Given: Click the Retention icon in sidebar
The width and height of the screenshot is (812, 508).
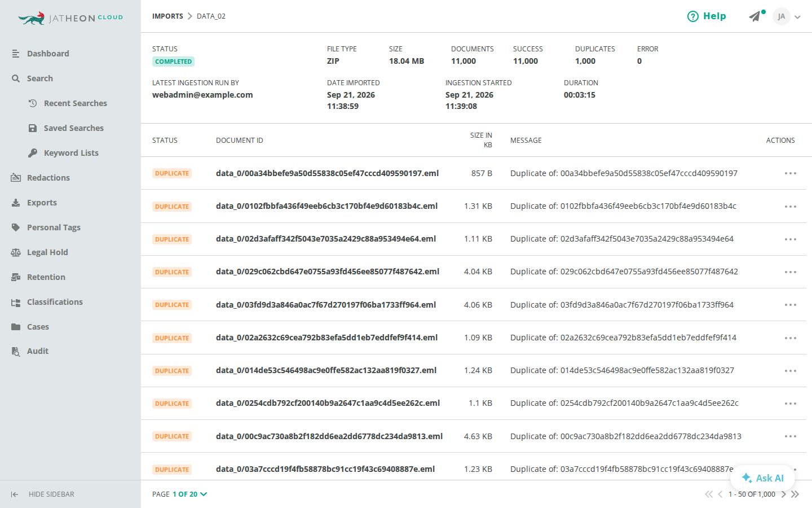Looking at the screenshot, I should coord(16,277).
